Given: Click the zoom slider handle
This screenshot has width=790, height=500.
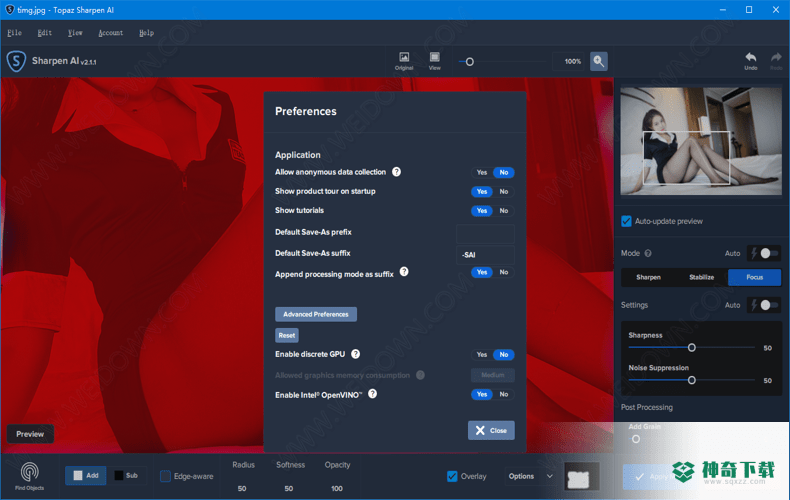Looking at the screenshot, I should coord(470,61).
